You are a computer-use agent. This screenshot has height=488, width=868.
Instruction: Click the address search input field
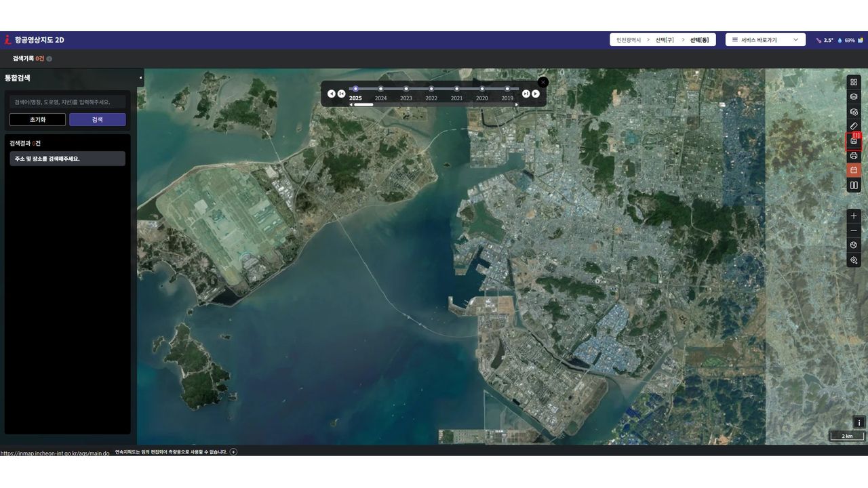[67, 102]
